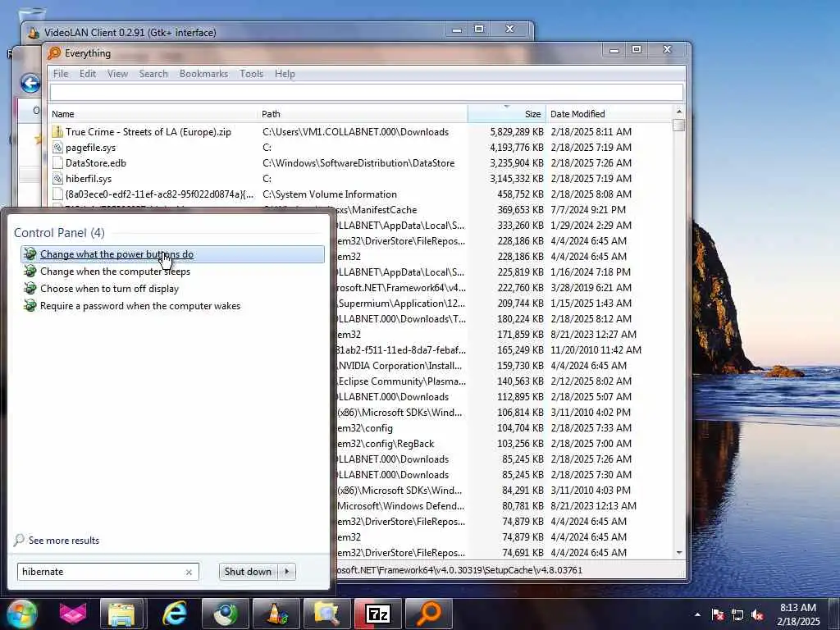Viewport: 840px width, 630px height.
Task: Open Windows Explorer from the taskbar
Action: click(122, 614)
